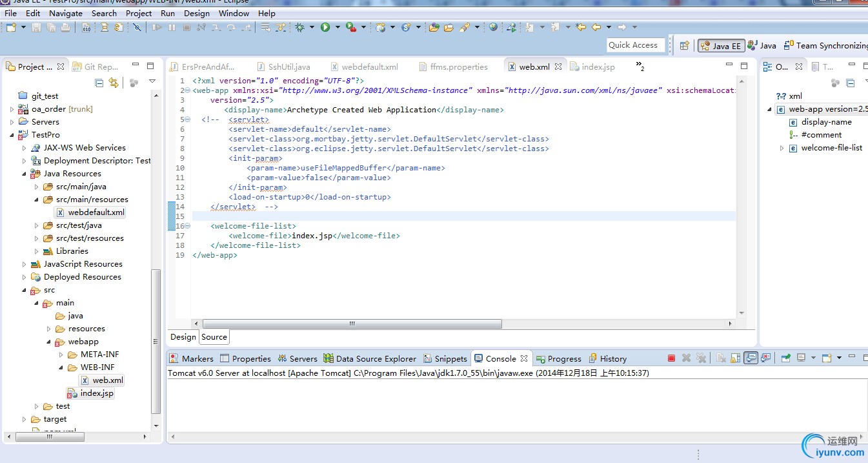868x463 pixels.
Task: Switch to Java perspective
Action: point(762,46)
